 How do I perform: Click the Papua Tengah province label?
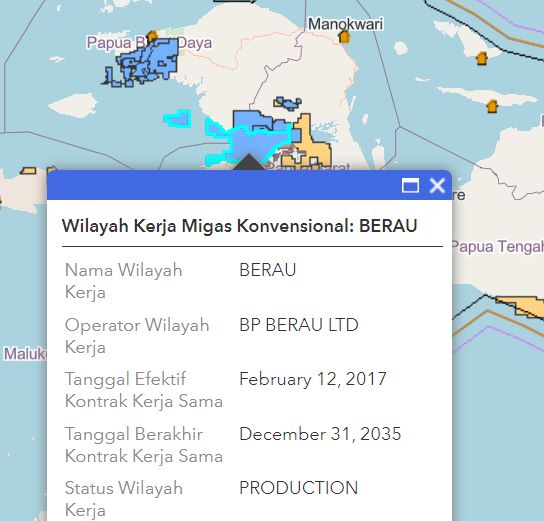tap(498, 247)
